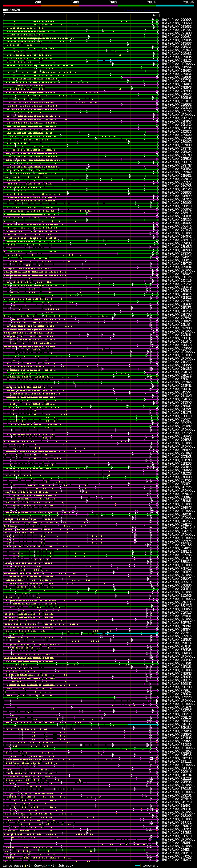The height and width of the screenshot is (868, 197).
Task: Select the UniRef100_Q9M1G9 label
Action: (177, 118)
